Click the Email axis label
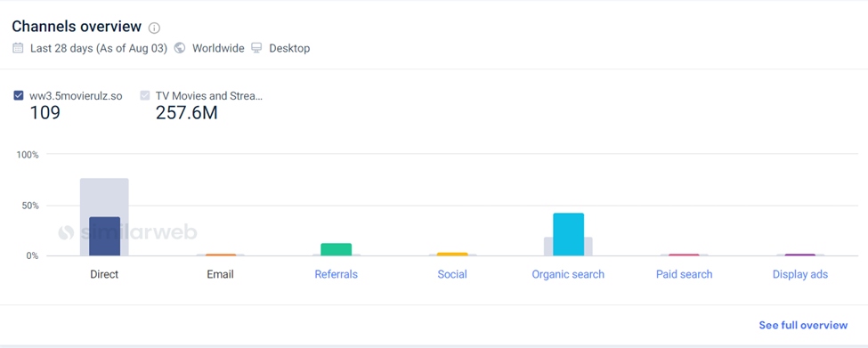Viewport: 868px width, 348px height. (220, 274)
